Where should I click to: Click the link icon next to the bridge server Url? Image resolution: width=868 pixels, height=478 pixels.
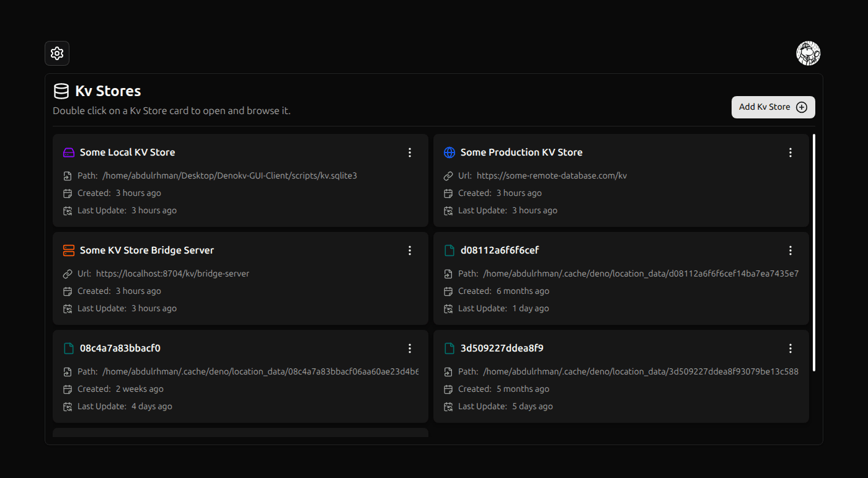pyautogui.click(x=68, y=273)
